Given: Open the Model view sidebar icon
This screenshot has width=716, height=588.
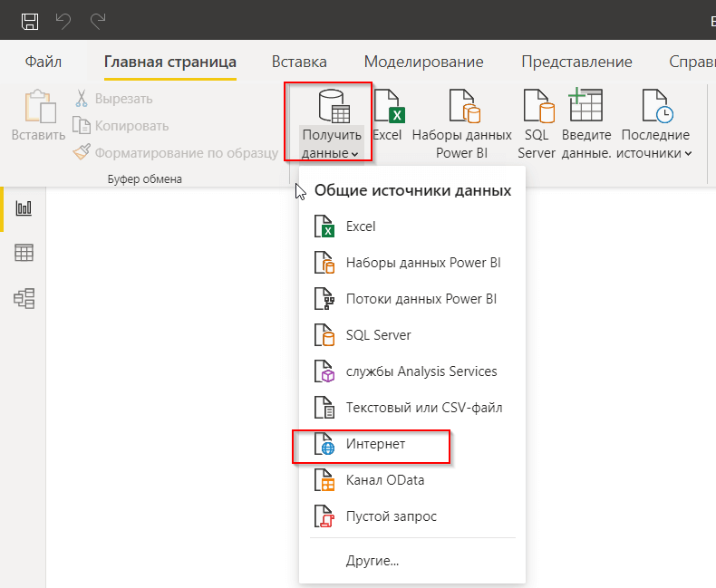Looking at the screenshot, I should click(x=24, y=298).
